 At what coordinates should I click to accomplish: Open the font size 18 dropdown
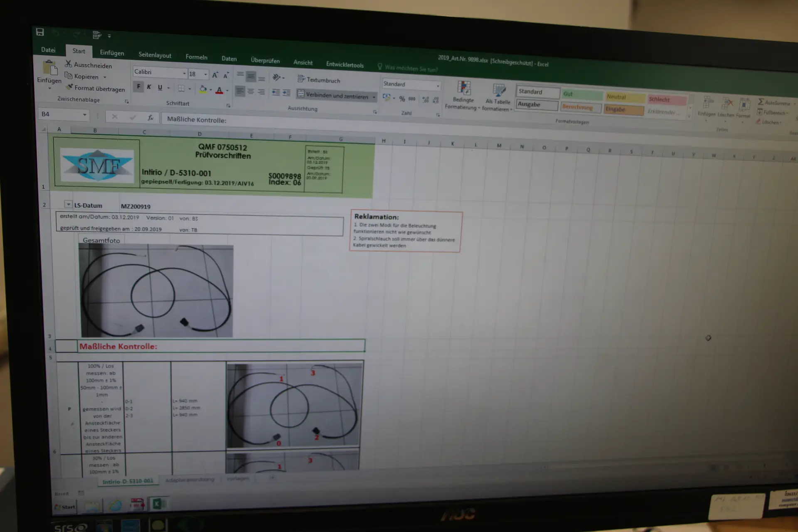pyautogui.click(x=205, y=74)
